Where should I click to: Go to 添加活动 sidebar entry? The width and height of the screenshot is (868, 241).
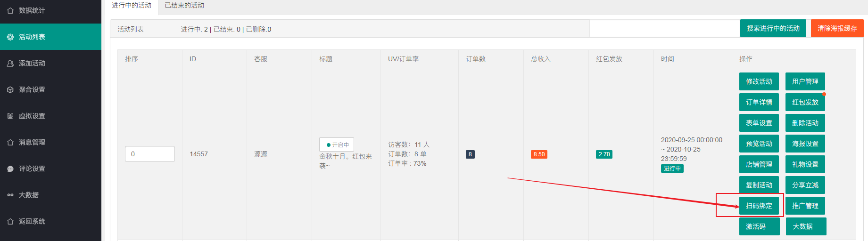(x=50, y=63)
